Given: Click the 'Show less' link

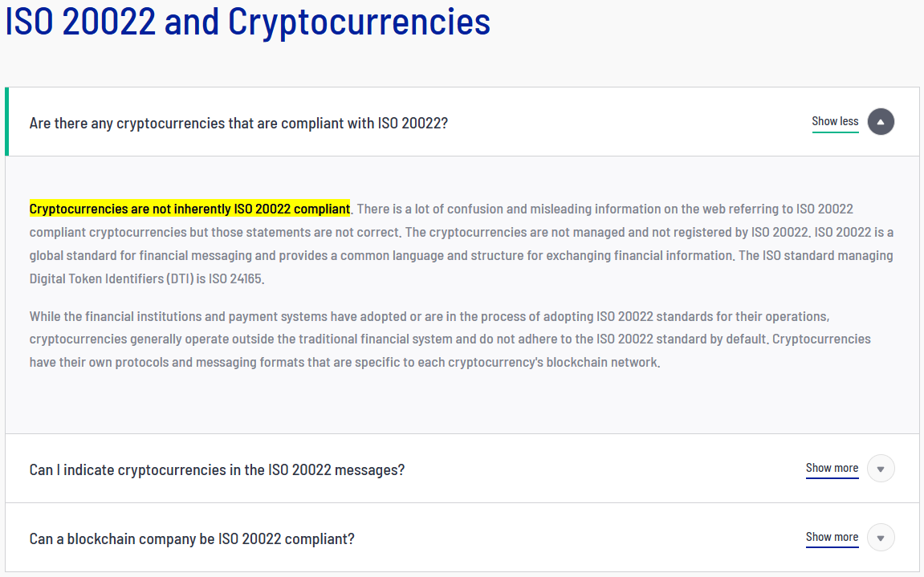Looking at the screenshot, I should pos(835,122).
